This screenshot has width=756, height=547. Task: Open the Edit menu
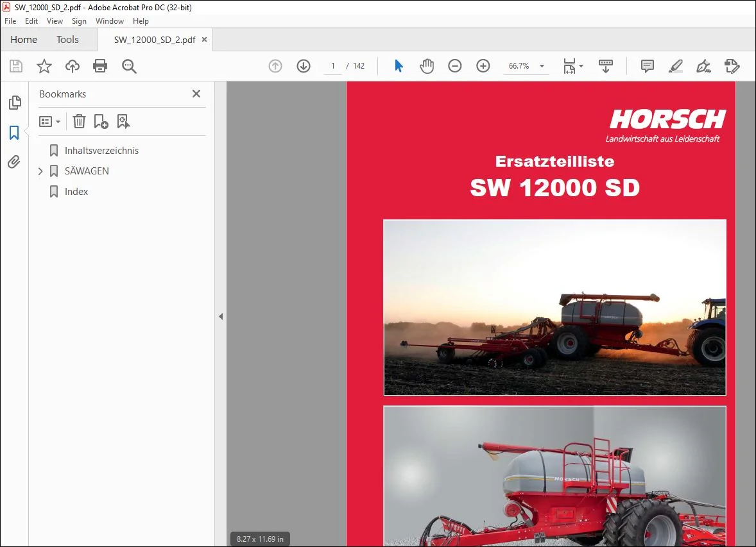point(31,21)
